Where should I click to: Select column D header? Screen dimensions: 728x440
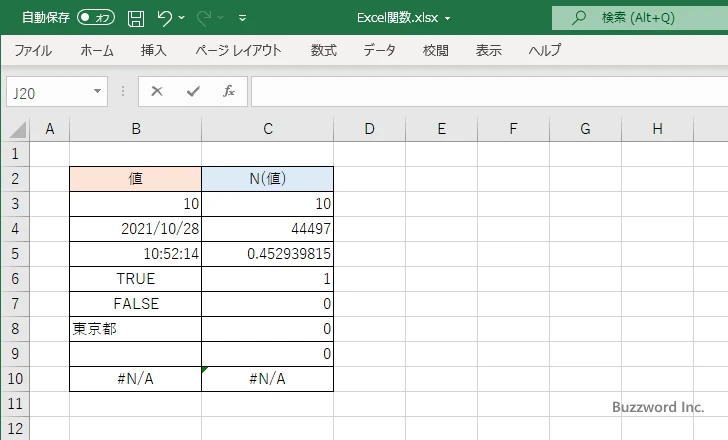pos(369,128)
